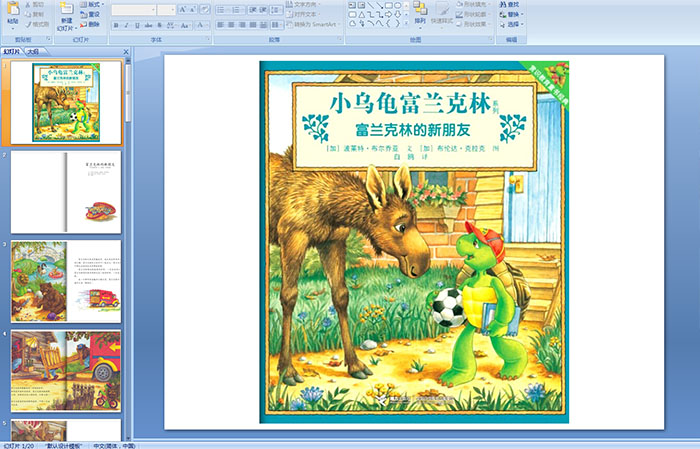
Task: Click the Numbering list icon
Action: [238, 10]
